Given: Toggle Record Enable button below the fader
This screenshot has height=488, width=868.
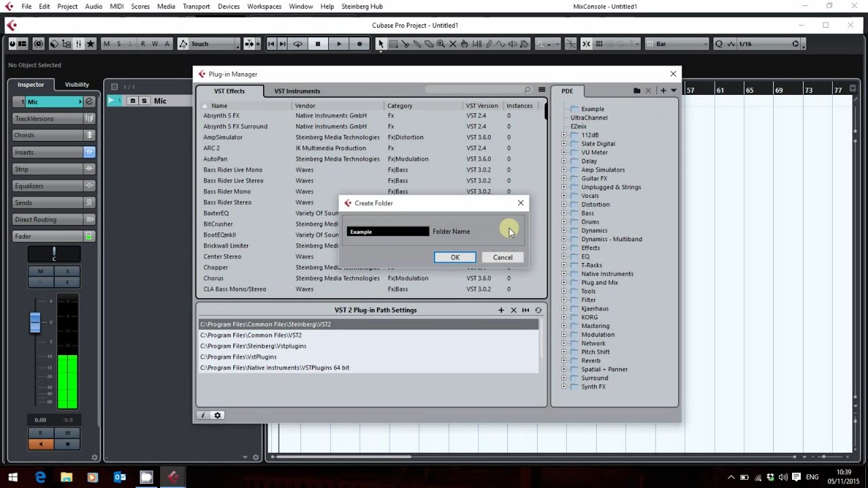Looking at the screenshot, I should point(67,444).
